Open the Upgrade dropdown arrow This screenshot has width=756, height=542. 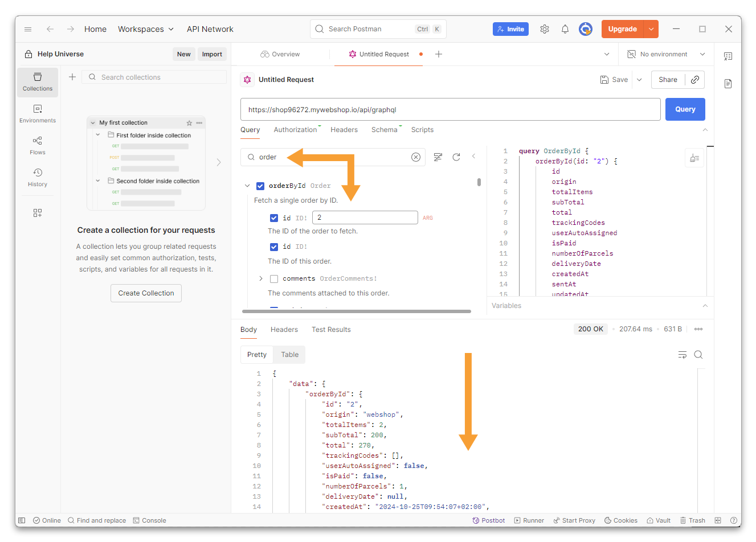(x=651, y=29)
